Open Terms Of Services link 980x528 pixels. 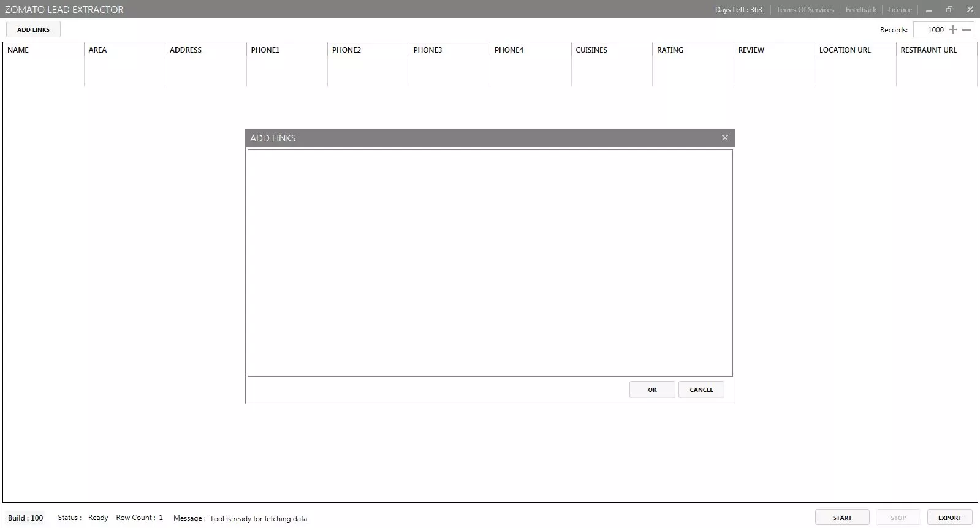pyautogui.click(x=805, y=10)
